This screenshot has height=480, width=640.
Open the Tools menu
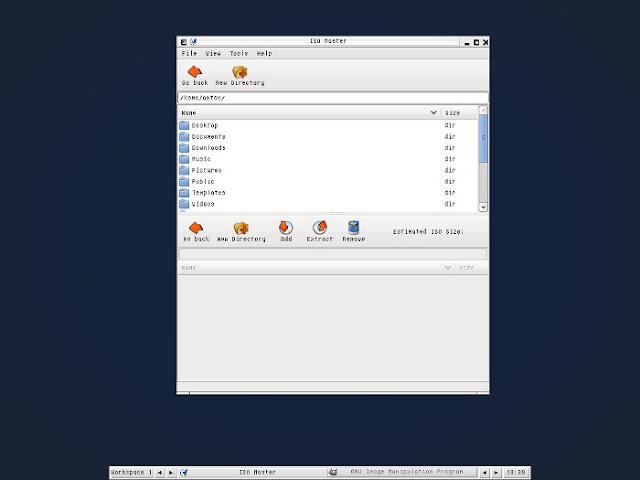point(239,53)
